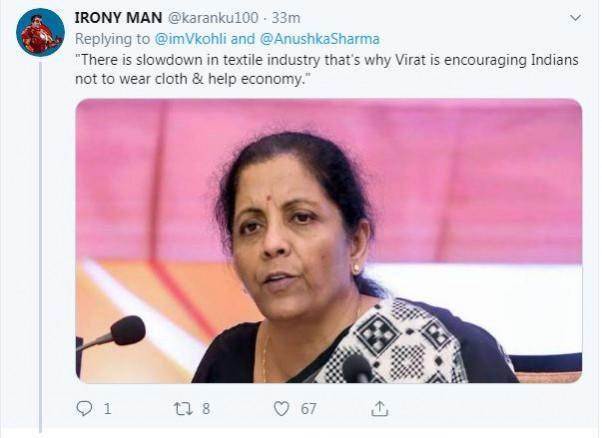This screenshot has width=602, height=438.
Task: Expand the tweet options chevron menu
Action: coord(575,18)
